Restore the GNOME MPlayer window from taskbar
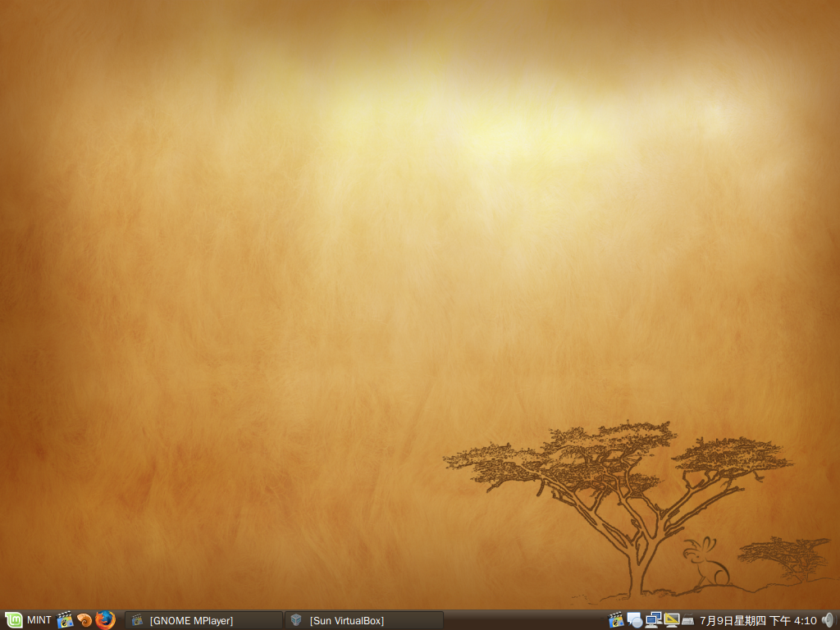The height and width of the screenshot is (630, 840). (203, 620)
